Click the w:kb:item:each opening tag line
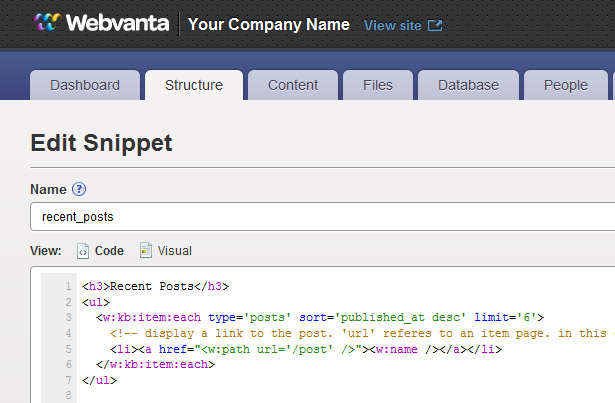 (320, 317)
